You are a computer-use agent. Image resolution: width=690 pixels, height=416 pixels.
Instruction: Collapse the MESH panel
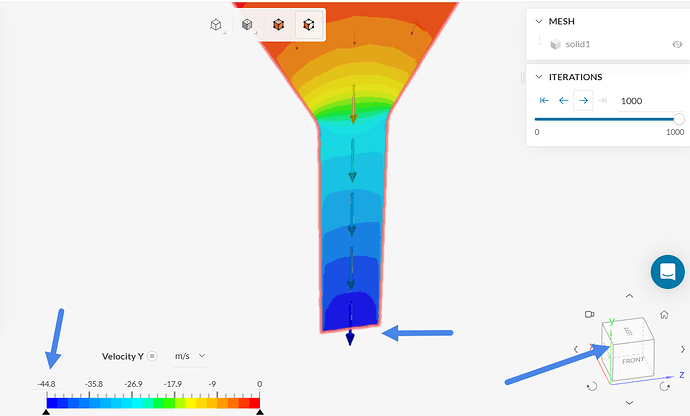539,21
